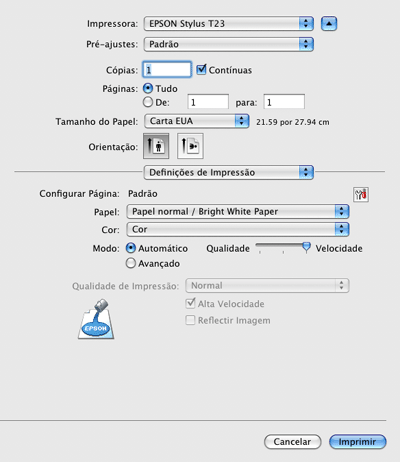Click the Qualidade/Velocidade slider handle
The height and width of the screenshot is (462, 400).
pos(306,248)
